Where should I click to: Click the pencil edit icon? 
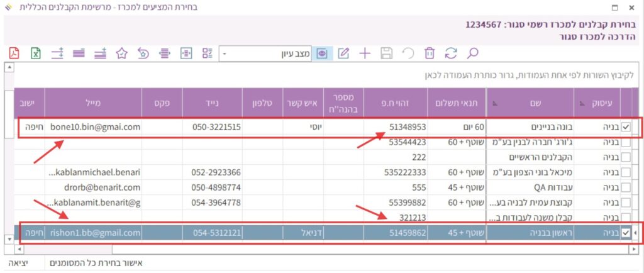pos(343,53)
